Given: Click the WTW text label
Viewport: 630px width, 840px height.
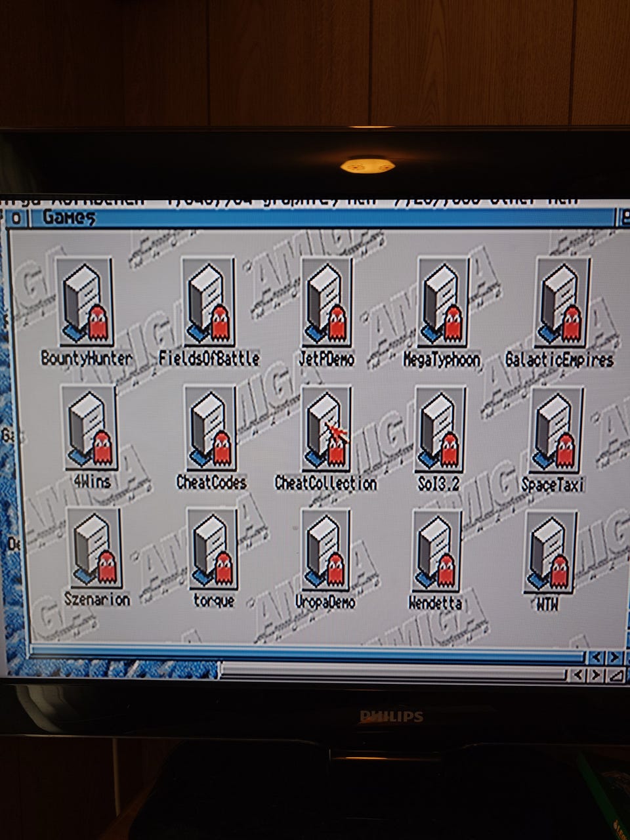Looking at the screenshot, I should click(x=547, y=604).
